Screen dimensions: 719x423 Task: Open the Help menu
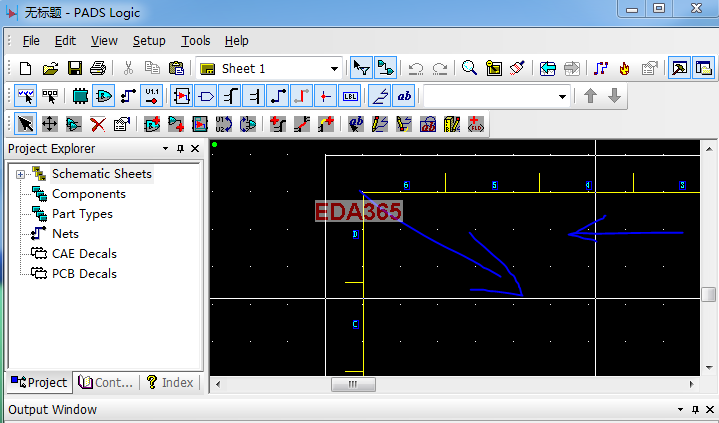tap(237, 41)
